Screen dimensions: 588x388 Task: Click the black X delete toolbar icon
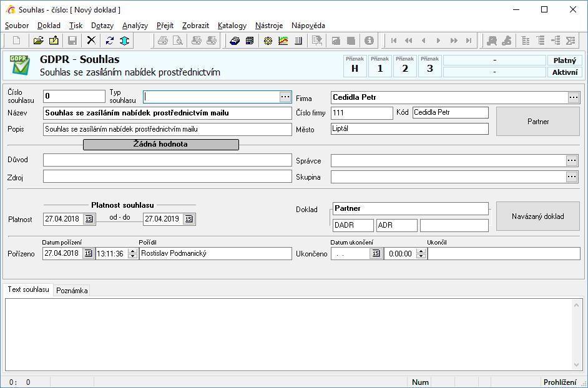click(x=91, y=41)
